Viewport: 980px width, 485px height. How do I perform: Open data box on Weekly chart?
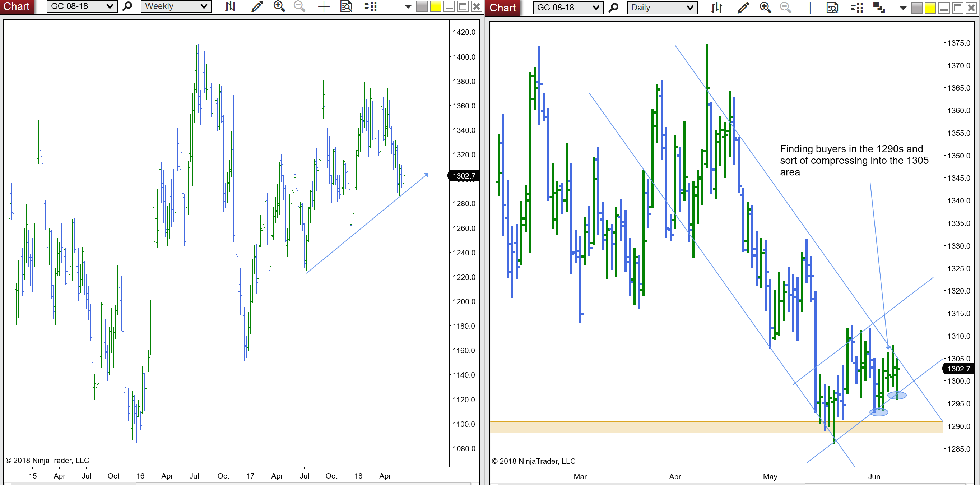coord(346,6)
